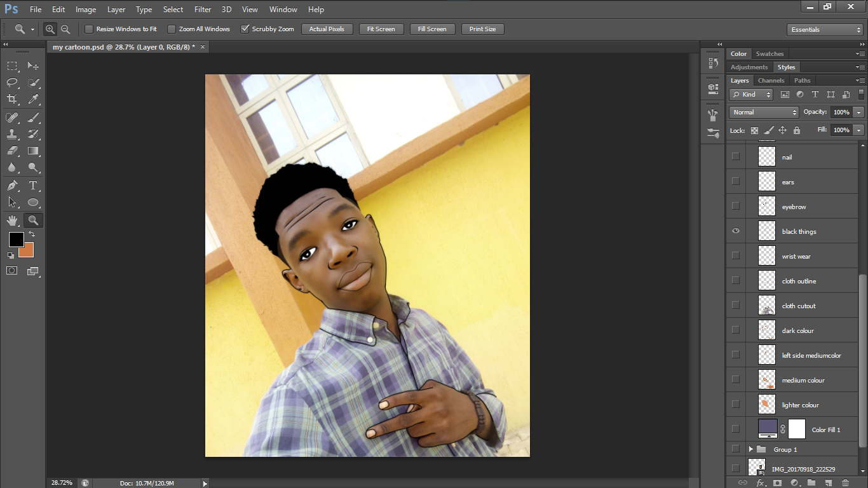Enable Resize Windows to Fit checkbox
Viewport: 868px width, 488px height.
tap(89, 29)
